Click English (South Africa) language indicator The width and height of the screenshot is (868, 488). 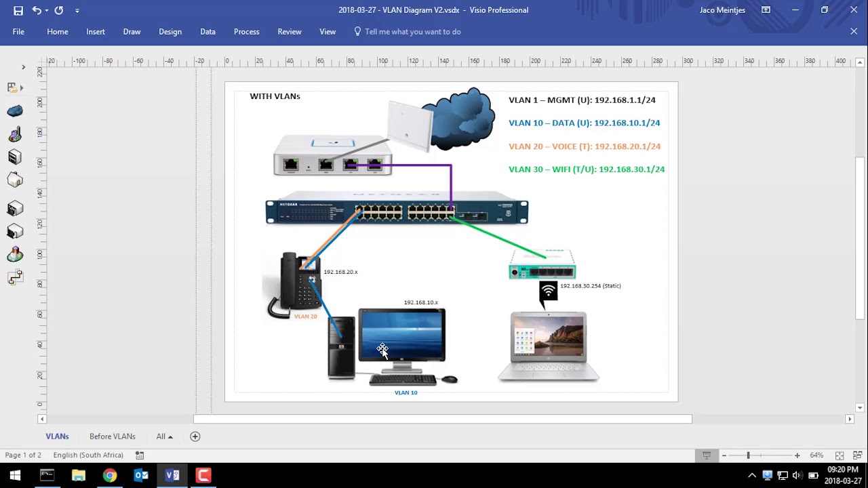tap(88, 455)
